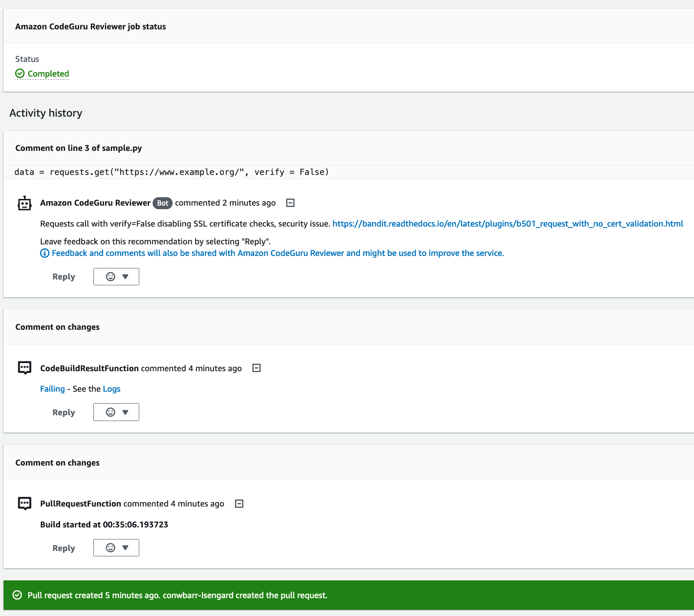Click the green check icon beside Completed status
This screenshot has width=694, height=616.
pyautogui.click(x=20, y=73)
